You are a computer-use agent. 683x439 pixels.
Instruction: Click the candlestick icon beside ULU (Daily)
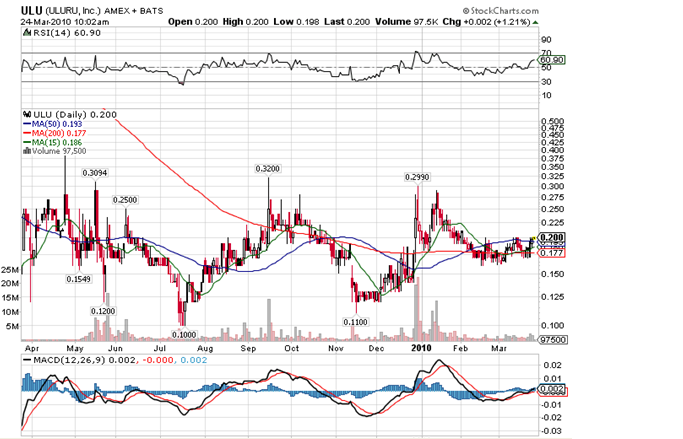coord(27,115)
